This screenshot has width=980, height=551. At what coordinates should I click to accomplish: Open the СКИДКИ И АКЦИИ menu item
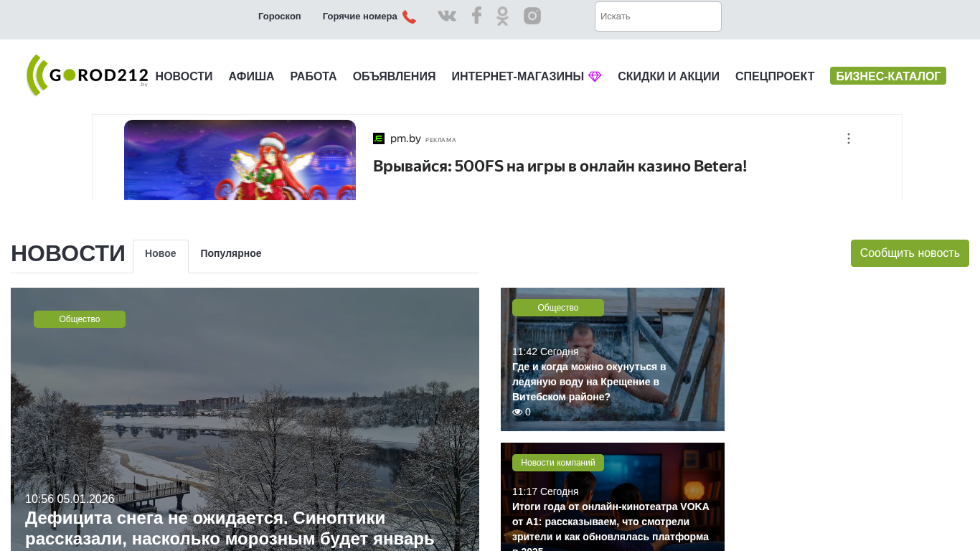click(669, 77)
